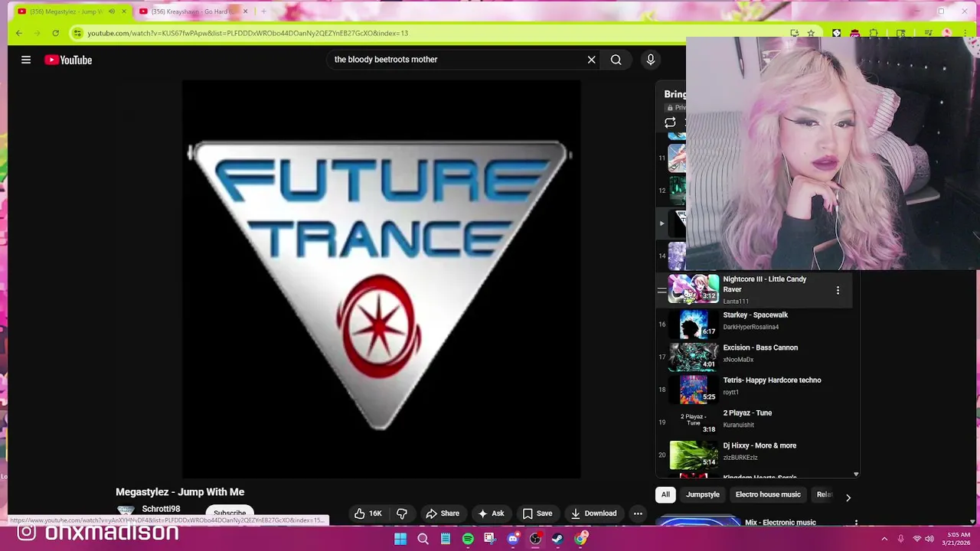The image size is (980, 551).
Task: Like the video with thumbs up
Action: [369, 514]
